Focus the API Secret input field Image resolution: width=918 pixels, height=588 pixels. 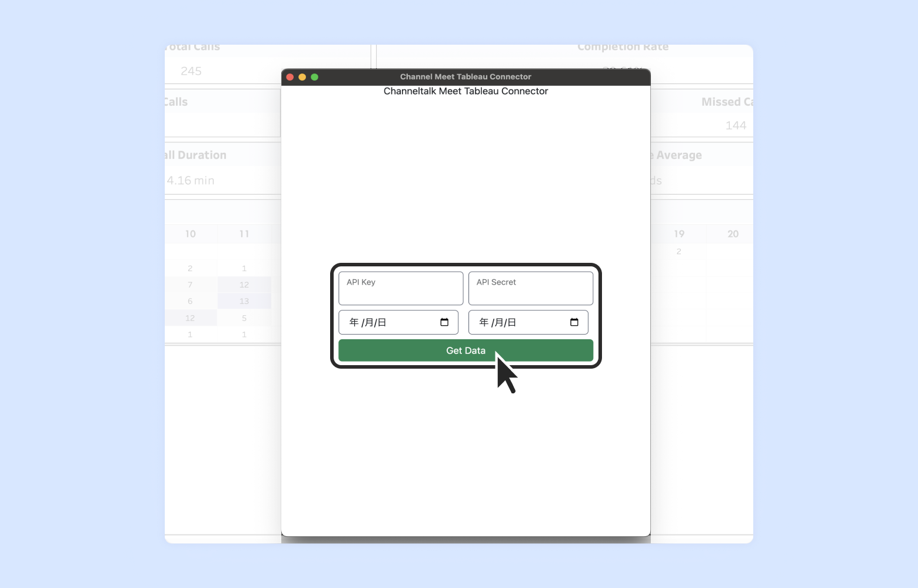point(531,288)
